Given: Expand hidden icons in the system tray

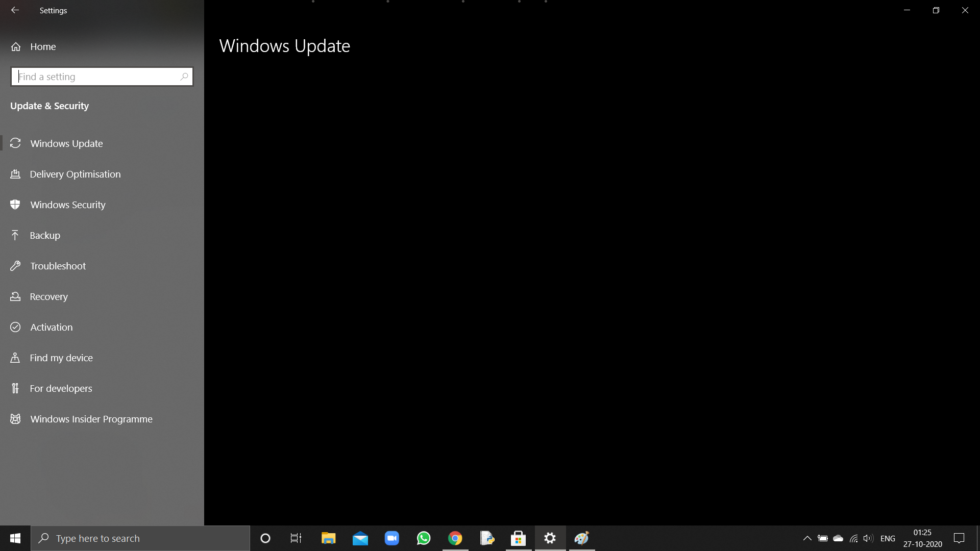Looking at the screenshot, I should click(807, 538).
